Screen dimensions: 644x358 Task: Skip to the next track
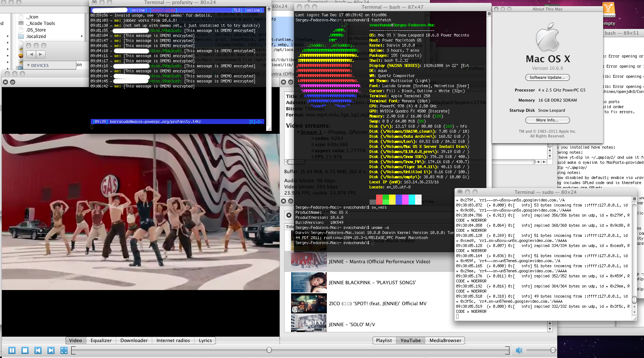click(51, 350)
